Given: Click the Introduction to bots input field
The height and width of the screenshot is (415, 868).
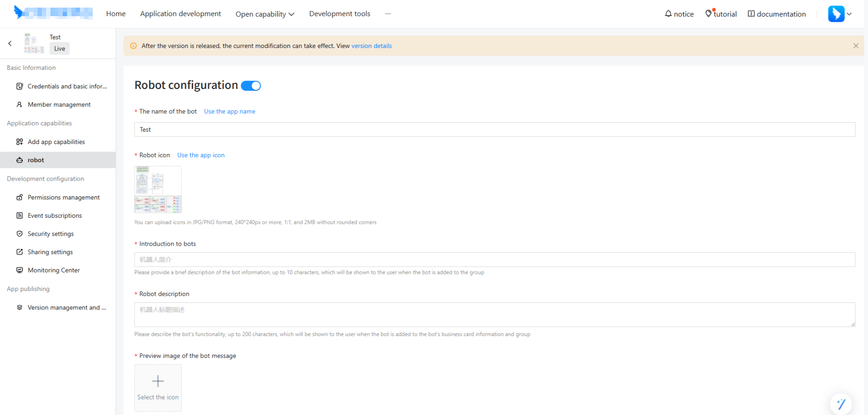Looking at the screenshot, I should point(494,260).
